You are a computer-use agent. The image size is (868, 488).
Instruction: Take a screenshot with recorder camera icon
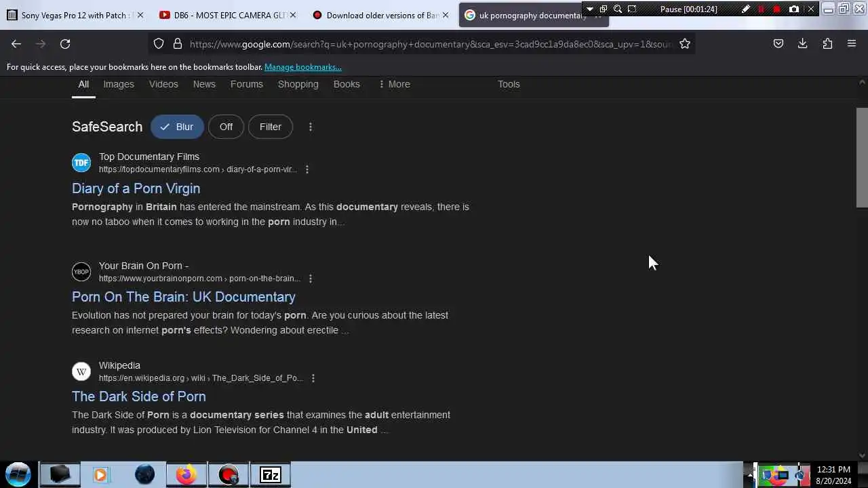pyautogui.click(x=794, y=9)
